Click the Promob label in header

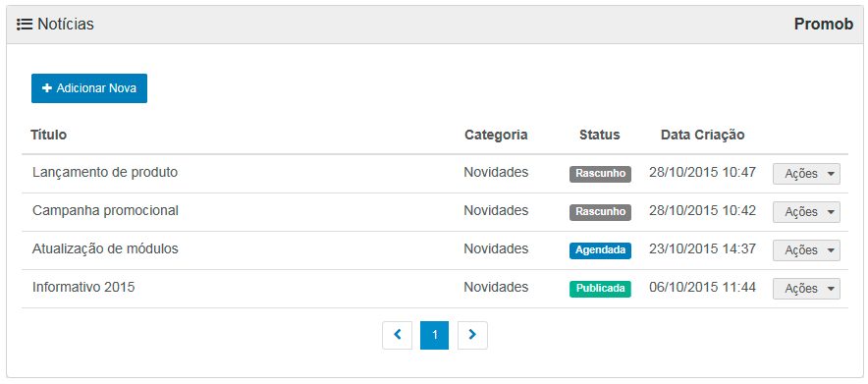click(x=824, y=25)
